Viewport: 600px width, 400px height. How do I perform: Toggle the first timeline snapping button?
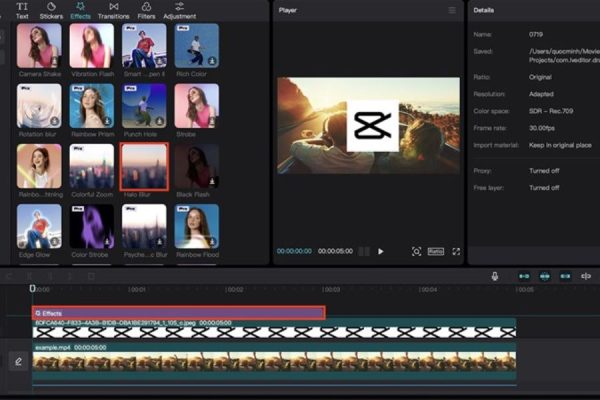(523, 276)
